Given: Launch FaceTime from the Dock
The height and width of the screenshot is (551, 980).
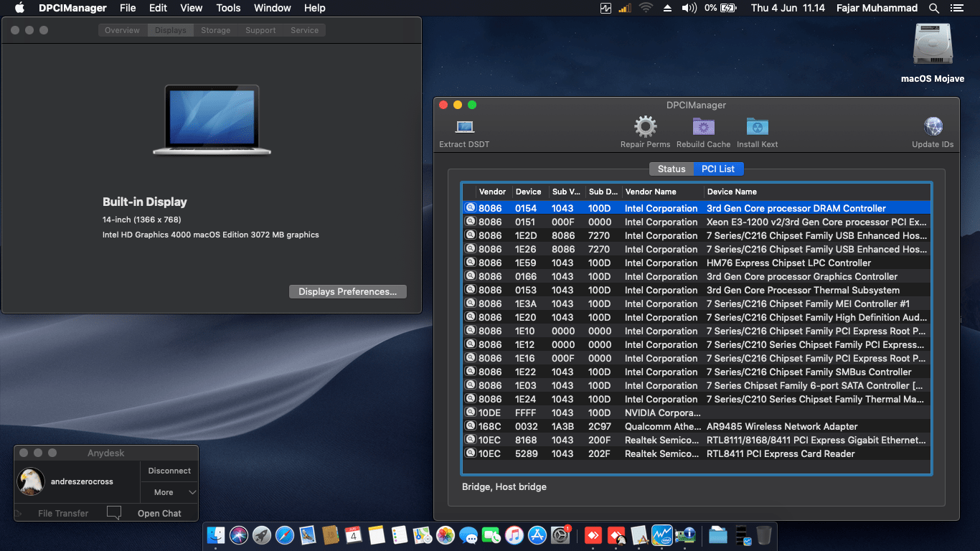Looking at the screenshot, I should click(491, 534).
